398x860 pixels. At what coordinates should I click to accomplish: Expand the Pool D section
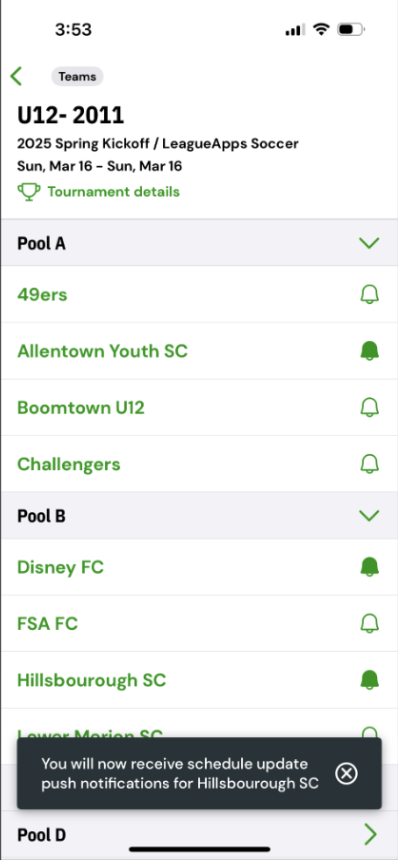pos(200,835)
